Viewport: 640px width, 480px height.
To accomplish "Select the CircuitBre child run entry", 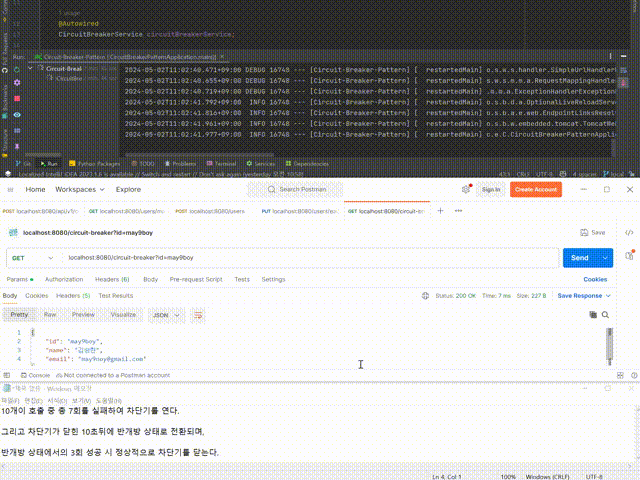I will pos(69,78).
